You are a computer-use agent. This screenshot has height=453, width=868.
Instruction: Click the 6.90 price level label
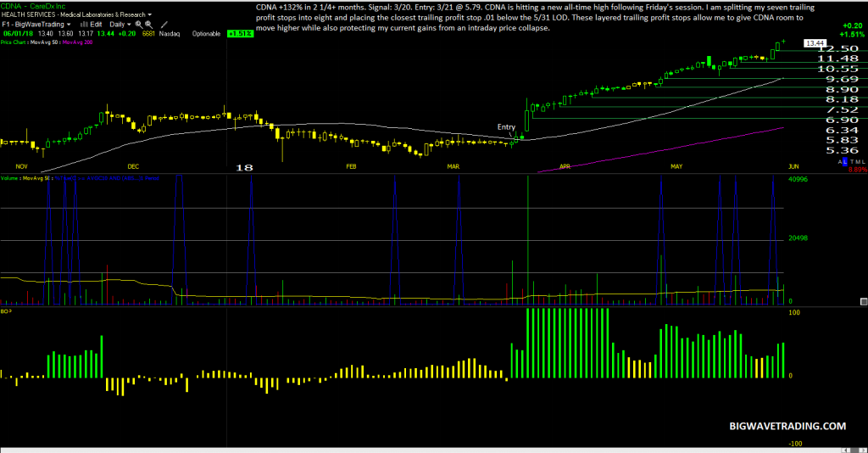842,120
